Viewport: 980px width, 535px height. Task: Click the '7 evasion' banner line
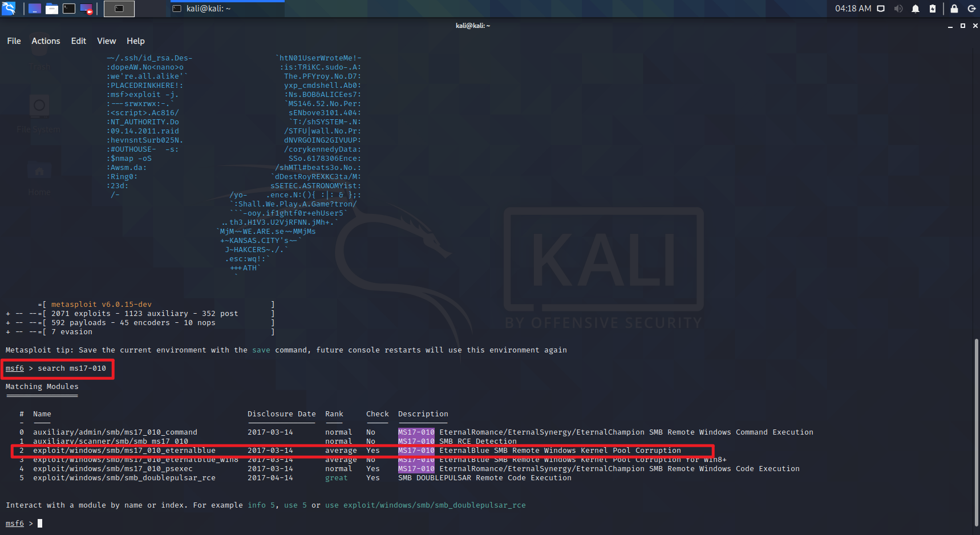point(72,332)
